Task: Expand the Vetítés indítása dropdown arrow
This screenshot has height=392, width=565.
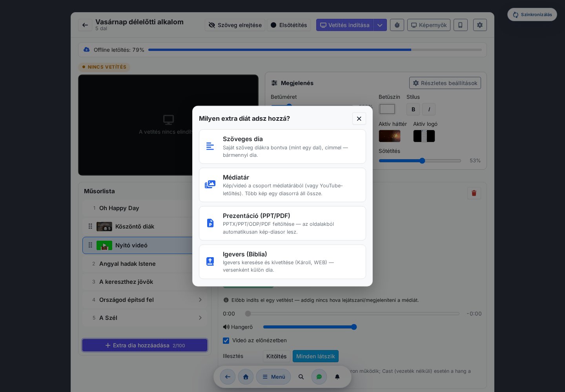Action: [x=380, y=25]
